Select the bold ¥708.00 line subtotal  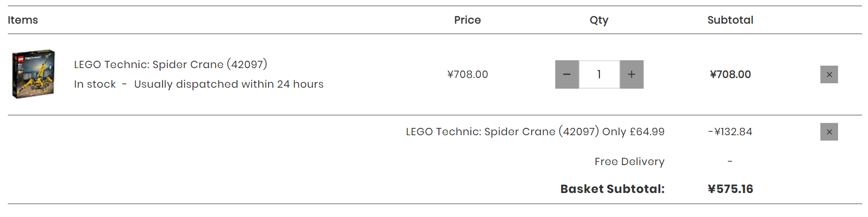click(730, 74)
